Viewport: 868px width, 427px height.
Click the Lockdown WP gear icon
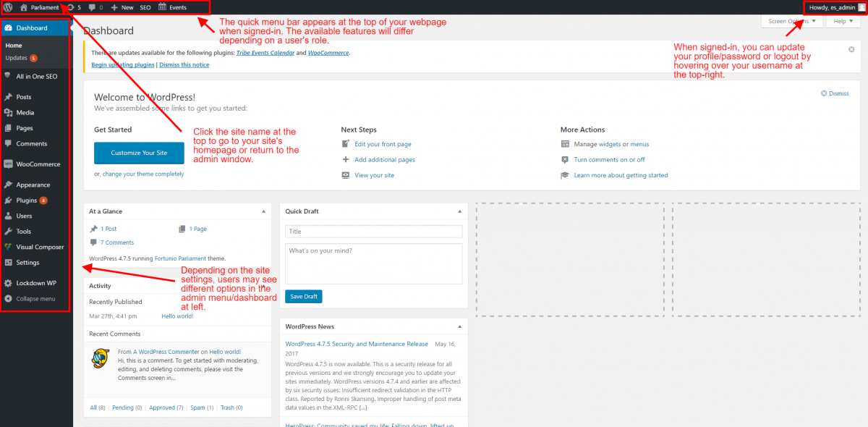[8, 283]
